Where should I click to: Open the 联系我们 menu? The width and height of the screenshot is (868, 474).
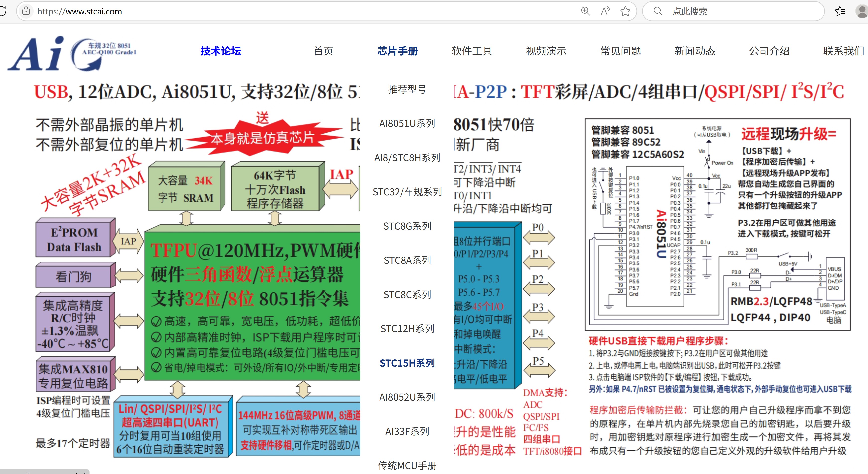point(843,51)
